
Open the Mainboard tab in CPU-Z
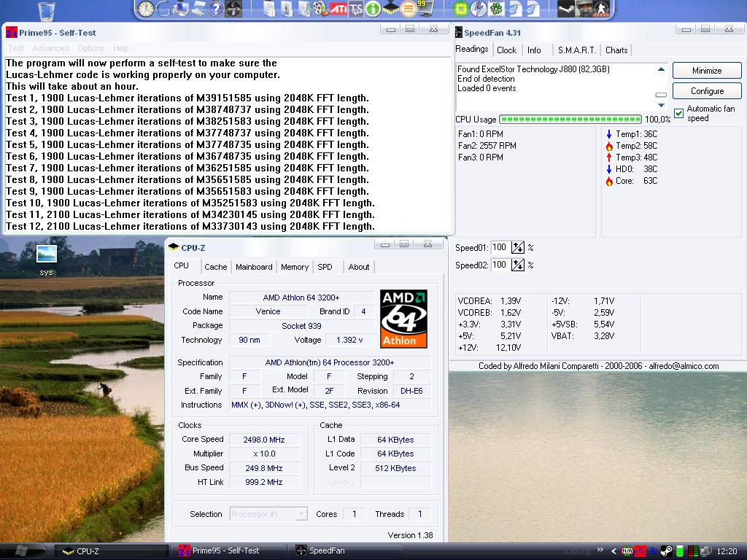tap(254, 267)
